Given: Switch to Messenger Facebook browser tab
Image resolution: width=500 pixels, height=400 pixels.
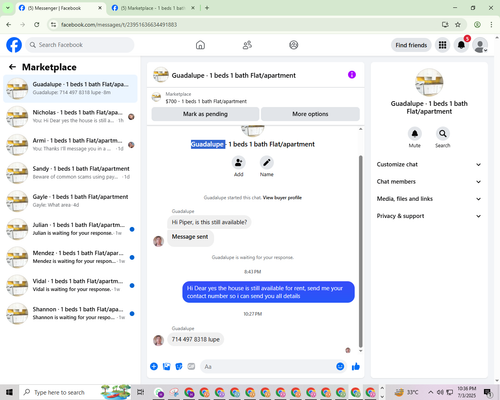Looking at the screenshot, I should [60, 8].
